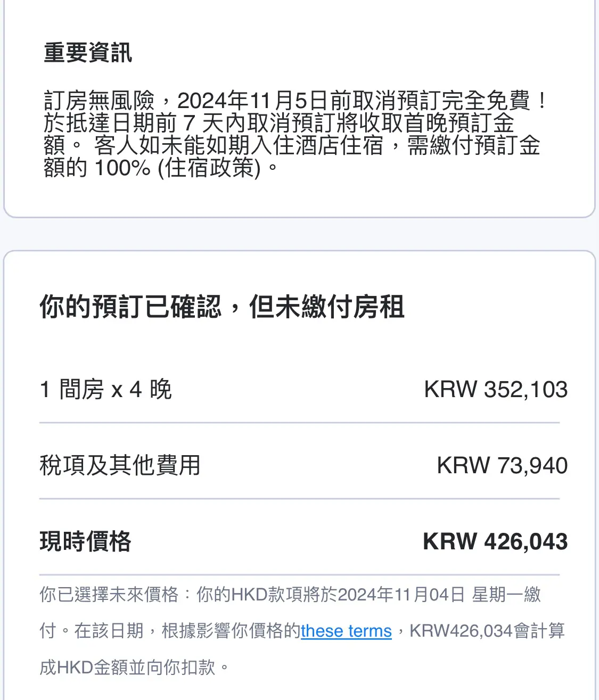Image resolution: width=599 pixels, height=700 pixels.
Task: Click the 1 間房 x 4 晚 row label
Action: [x=106, y=389]
